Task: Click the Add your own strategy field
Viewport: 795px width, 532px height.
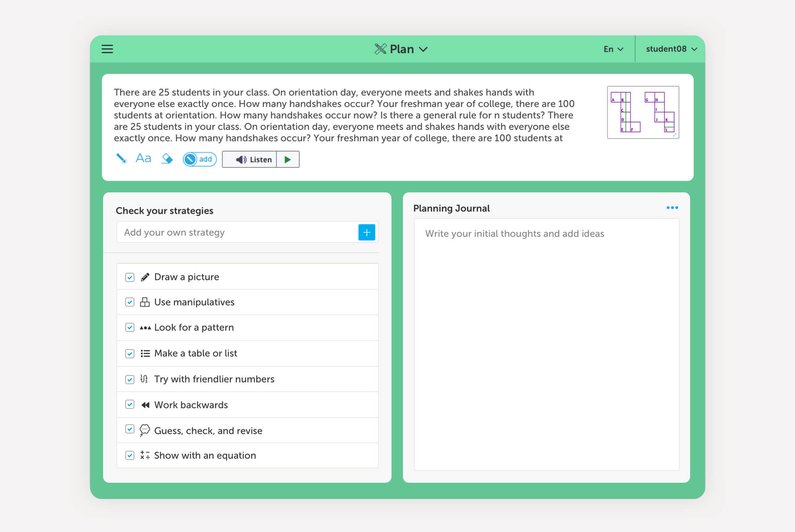Action: click(x=238, y=232)
